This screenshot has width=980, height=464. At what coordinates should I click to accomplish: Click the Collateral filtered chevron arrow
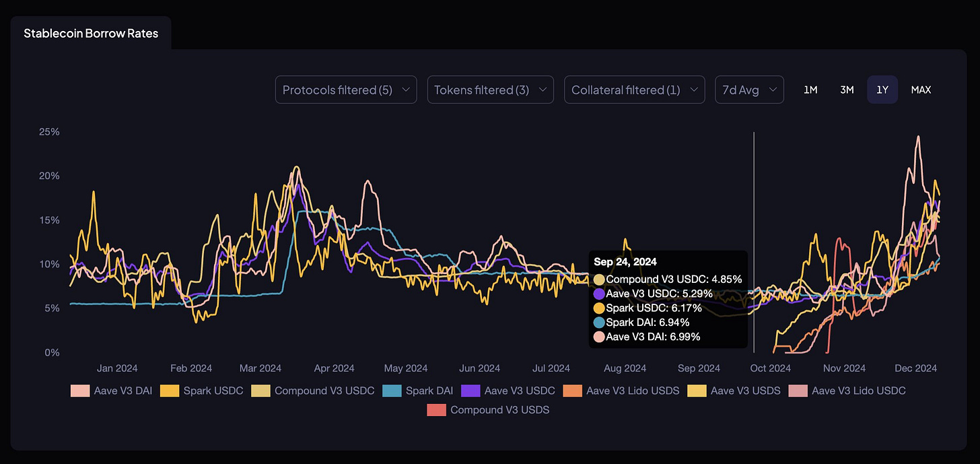(x=693, y=90)
